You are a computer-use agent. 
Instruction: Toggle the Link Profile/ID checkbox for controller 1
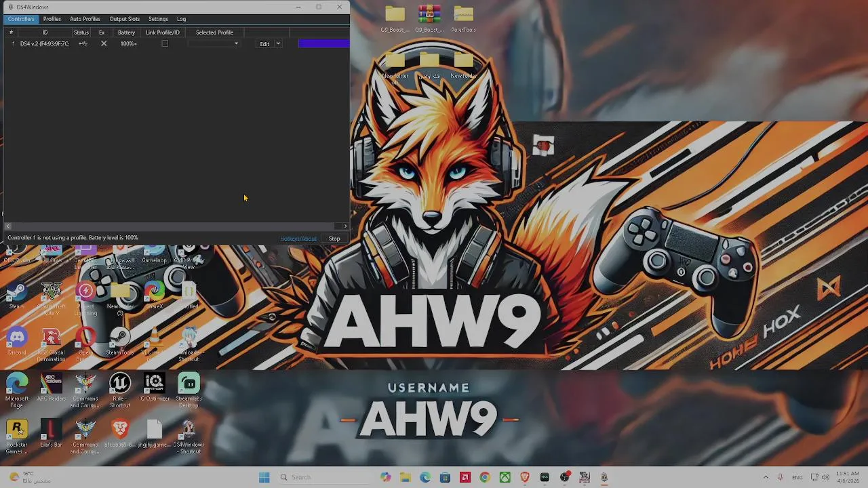165,43
